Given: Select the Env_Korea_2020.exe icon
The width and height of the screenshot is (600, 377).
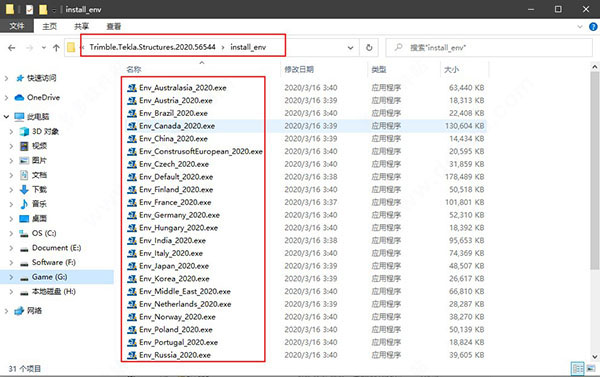Looking at the screenshot, I should pyautogui.click(x=132, y=279).
